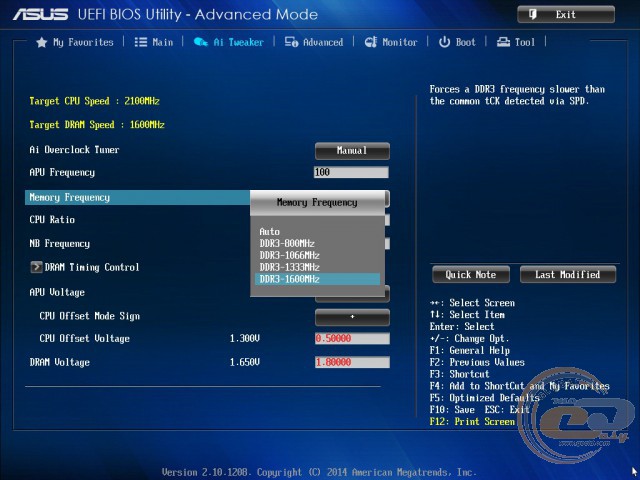Screen dimensions: 640x480
Task: Open Last Modified list
Action: click(x=568, y=274)
